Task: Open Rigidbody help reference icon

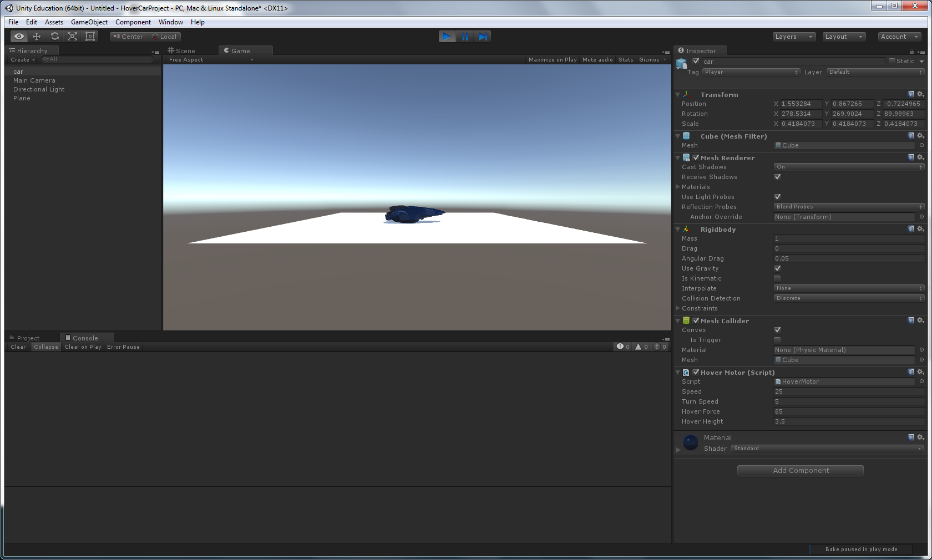Action: click(x=911, y=229)
